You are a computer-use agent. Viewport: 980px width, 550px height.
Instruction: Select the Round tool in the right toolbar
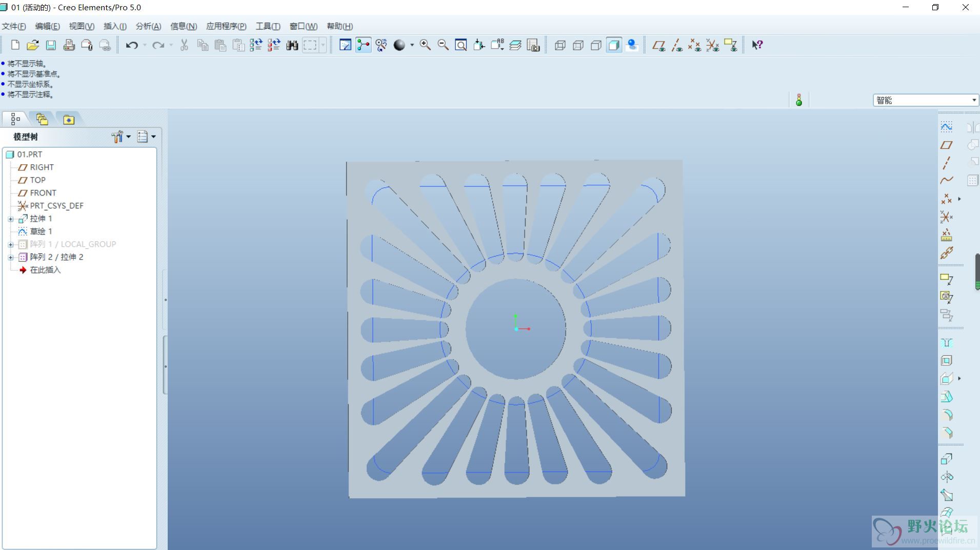tap(947, 415)
